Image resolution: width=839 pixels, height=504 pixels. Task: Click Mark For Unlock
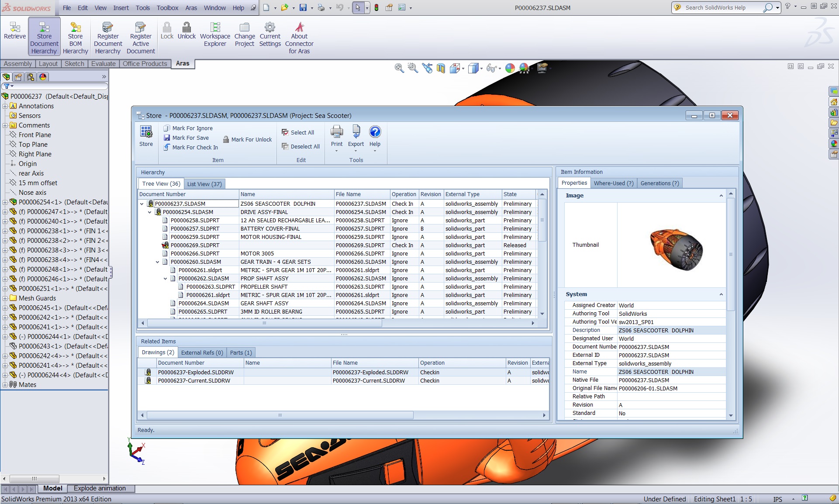(x=247, y=139)
